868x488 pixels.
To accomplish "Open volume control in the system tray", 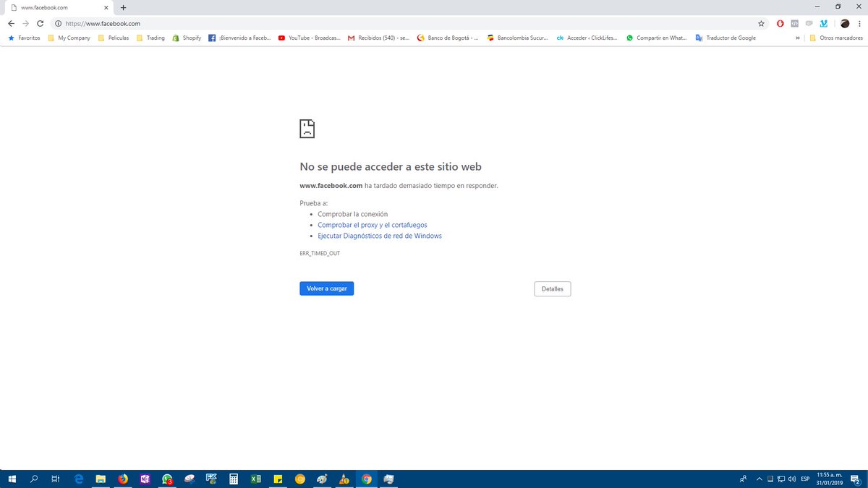I will 791,479.
